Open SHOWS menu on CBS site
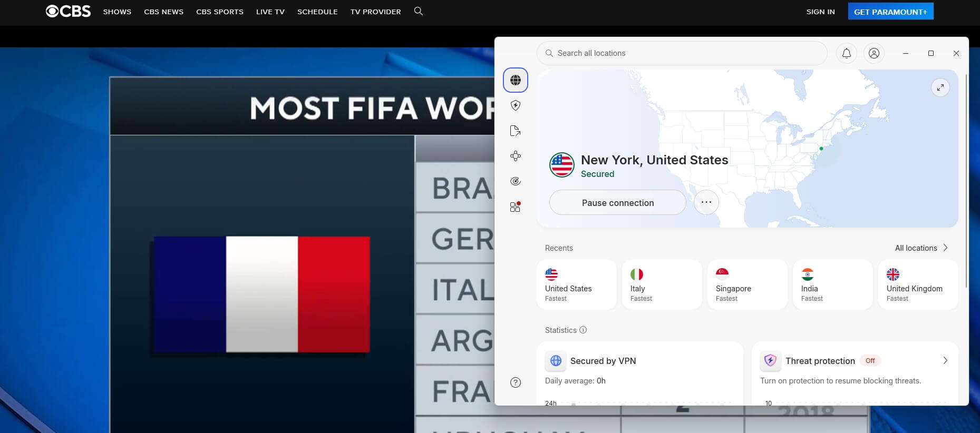The image size is (980, 433). [x=117, y=12]
